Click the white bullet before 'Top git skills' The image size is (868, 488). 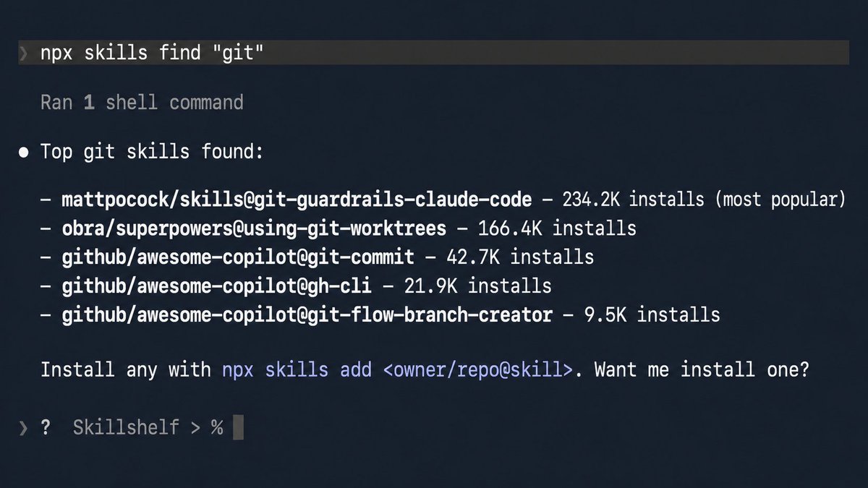25,153
